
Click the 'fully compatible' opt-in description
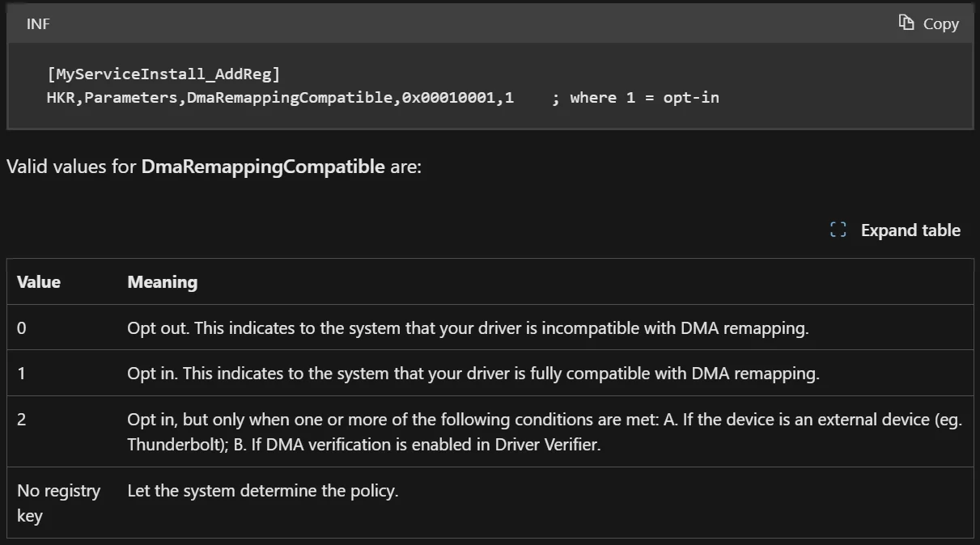pyautogui.click(x=473, y=374)
